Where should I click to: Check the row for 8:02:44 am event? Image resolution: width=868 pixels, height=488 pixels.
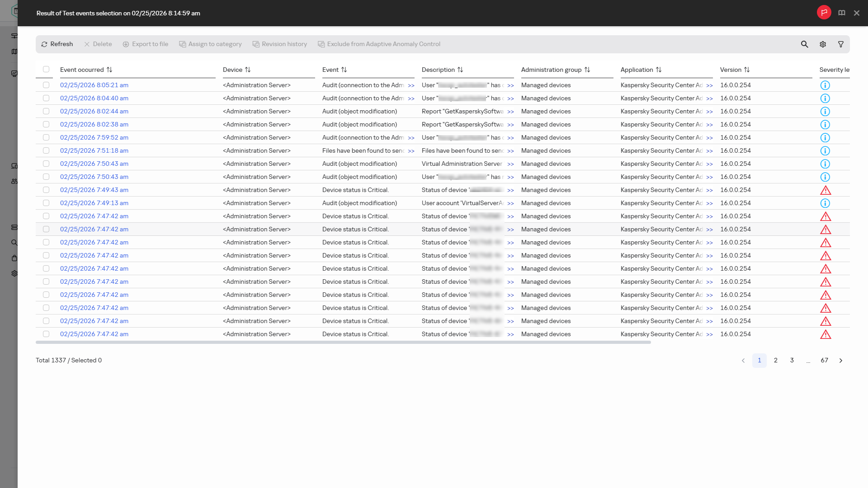click(x=46, y=111)
